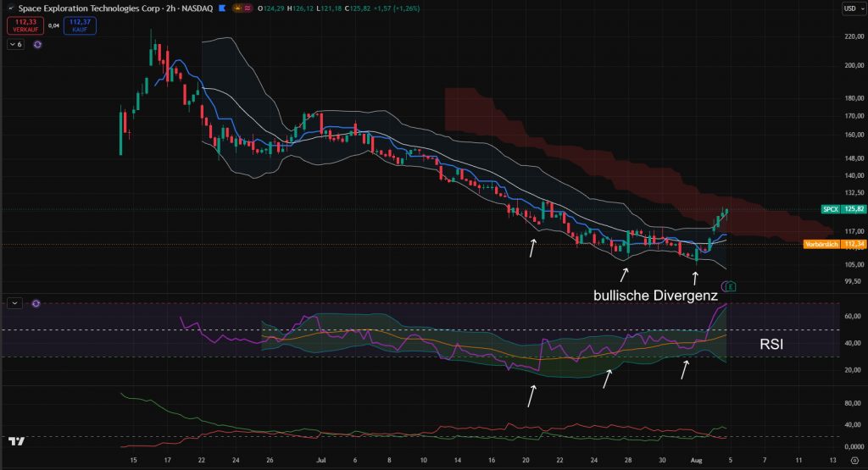
Task: Click the change value +1,57 (+1,26%)
Action: [397, 8]
